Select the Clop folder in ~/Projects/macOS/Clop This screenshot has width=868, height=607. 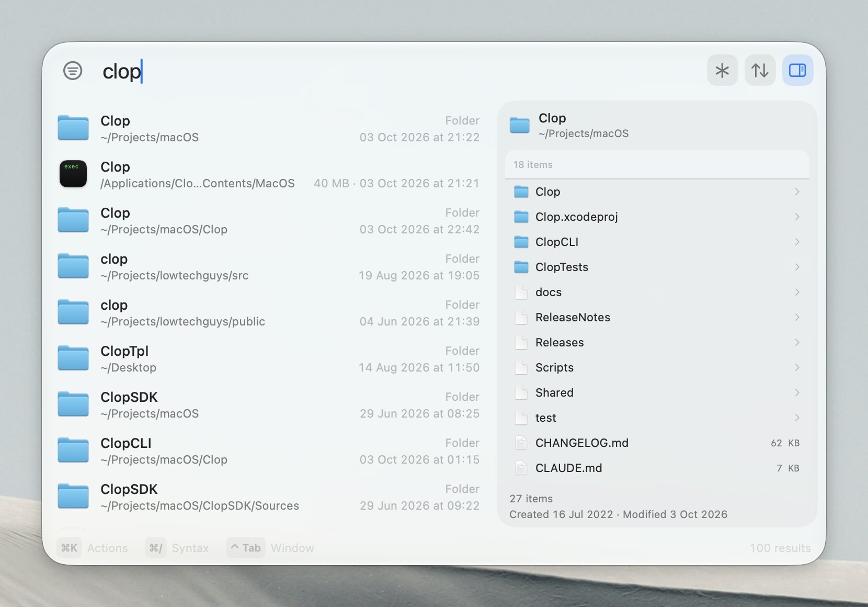point(269,221)
